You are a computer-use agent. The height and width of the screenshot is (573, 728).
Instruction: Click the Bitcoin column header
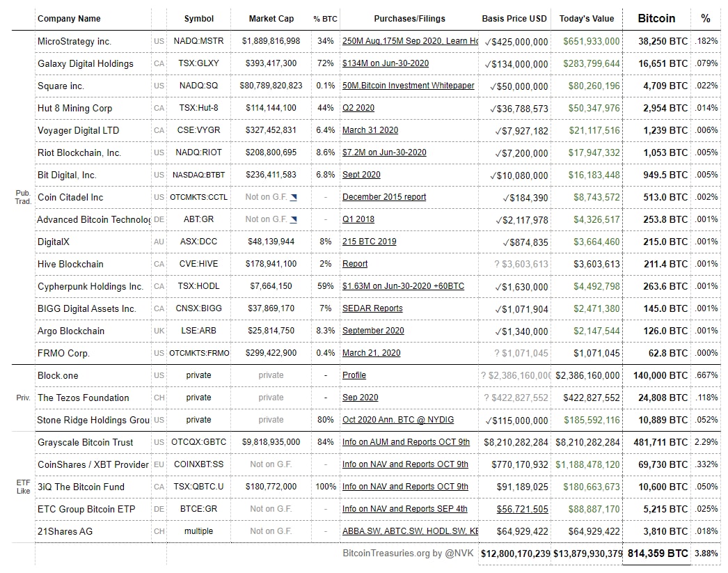click(x=656, y=19)
